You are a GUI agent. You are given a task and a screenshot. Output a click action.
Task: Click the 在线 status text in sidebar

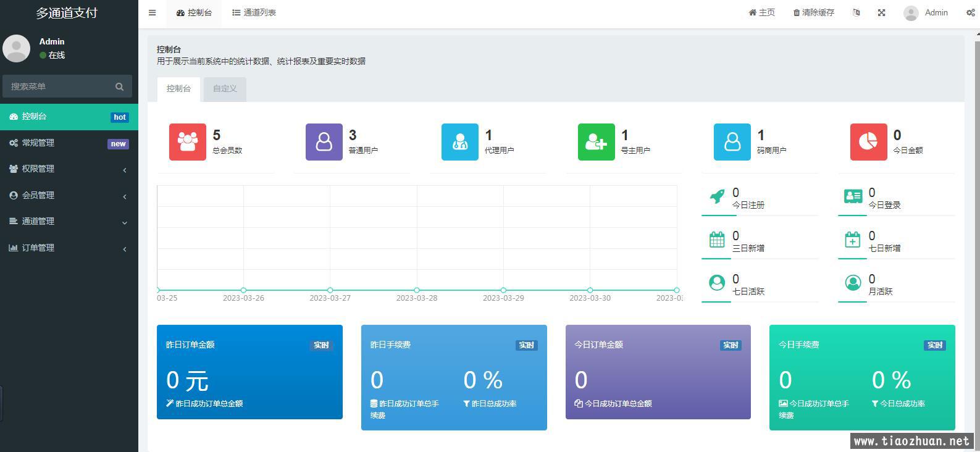tap(57, 55)
